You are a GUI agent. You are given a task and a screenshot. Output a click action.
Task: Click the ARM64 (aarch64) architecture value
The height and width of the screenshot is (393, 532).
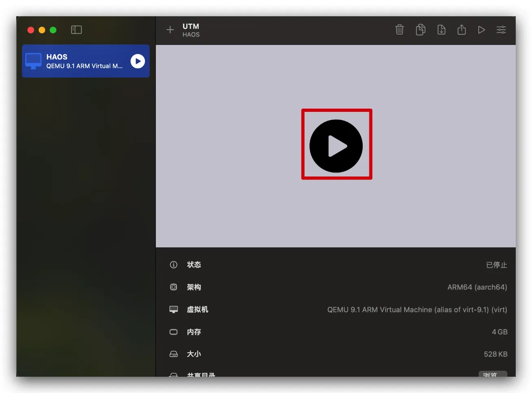coord(477,287)
